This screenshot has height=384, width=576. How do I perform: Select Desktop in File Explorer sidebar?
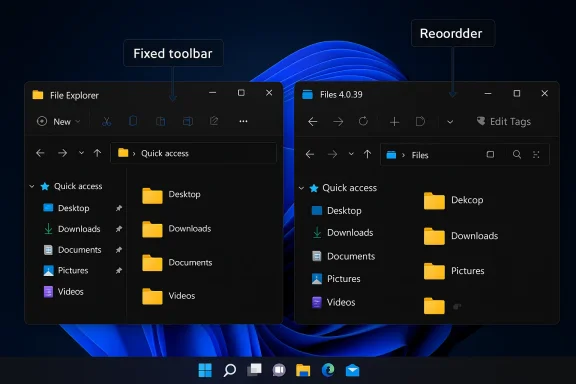click(73, 208)
